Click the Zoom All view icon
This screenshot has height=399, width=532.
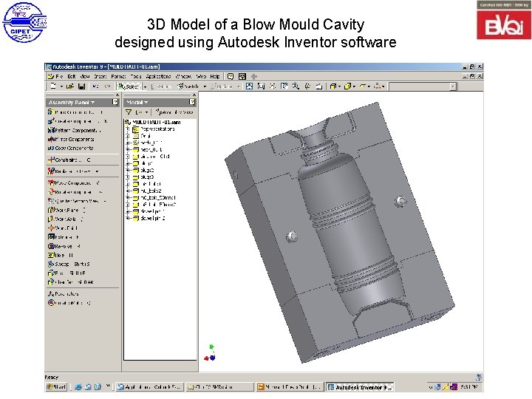pyautogui.click(x=250, y=86)
